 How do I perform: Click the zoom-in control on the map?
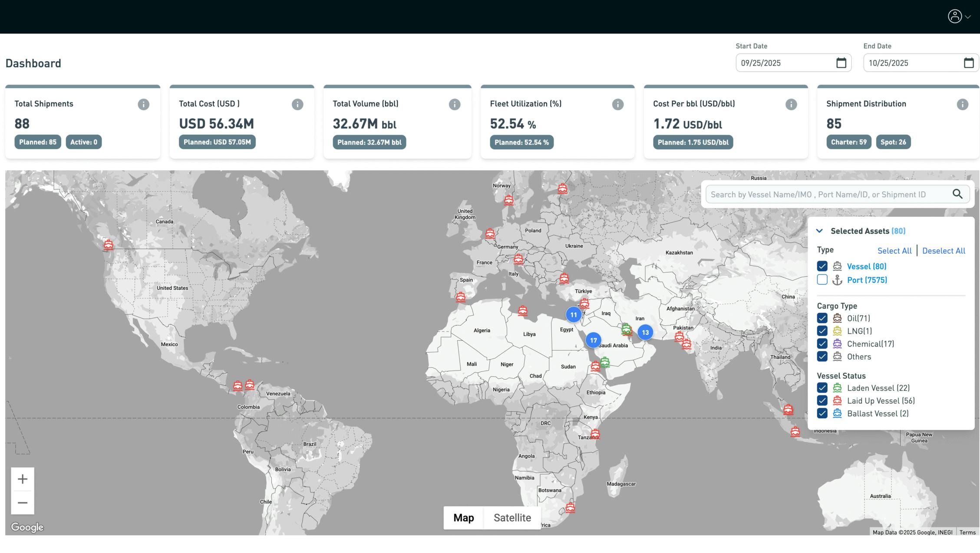[x=22, y=479]
